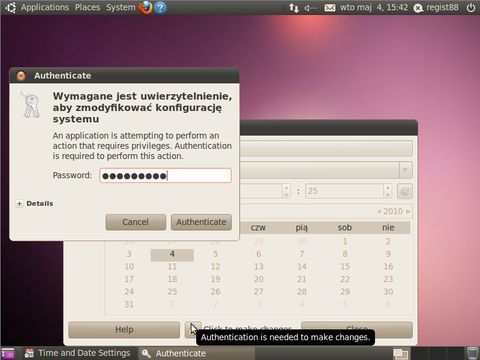Open the mail envelope messaging menu
This screenshot has width=480, height=360.
330,8
